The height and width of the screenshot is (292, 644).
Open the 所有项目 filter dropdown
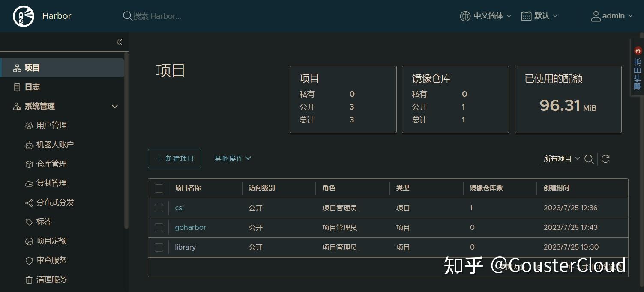pyautogui.click(x=561, y=158)
